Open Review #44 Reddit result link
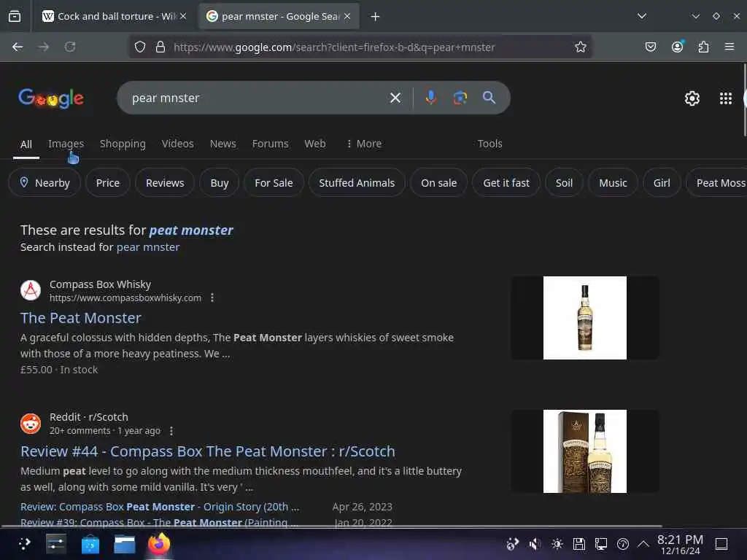 [208, 451]
